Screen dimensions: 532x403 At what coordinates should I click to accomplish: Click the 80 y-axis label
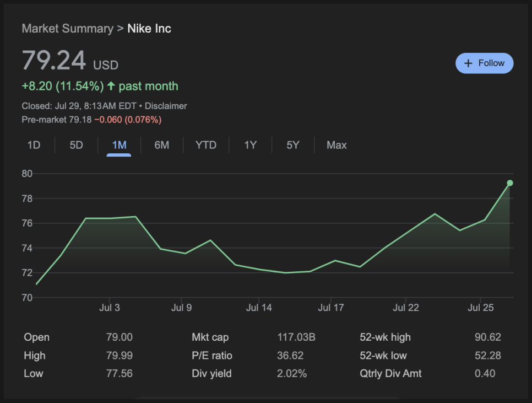click(27, 174)
